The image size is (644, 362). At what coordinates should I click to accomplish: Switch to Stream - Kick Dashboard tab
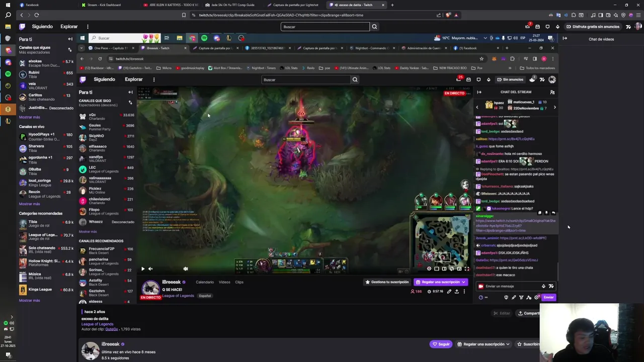point(108,5)
